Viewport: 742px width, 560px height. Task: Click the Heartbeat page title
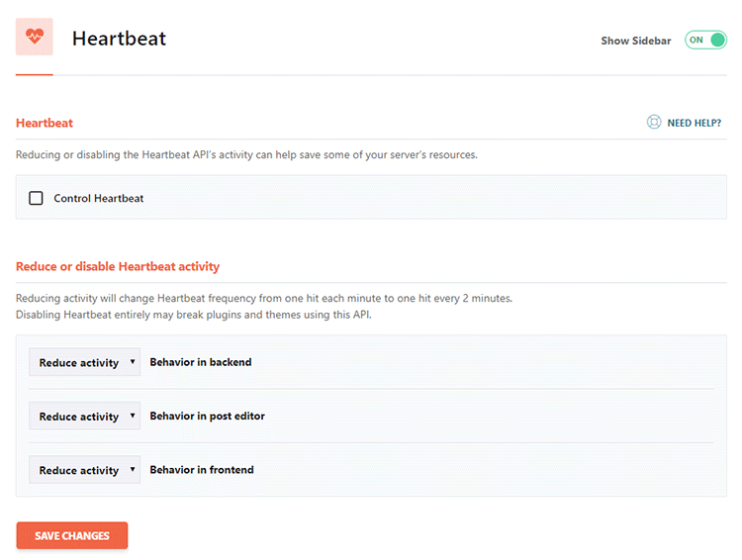119,39
